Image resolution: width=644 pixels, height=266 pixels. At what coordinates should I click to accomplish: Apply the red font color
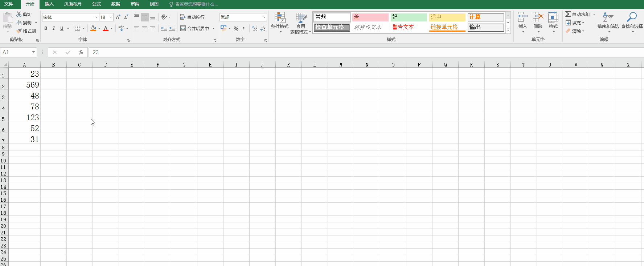coord(106,28)
